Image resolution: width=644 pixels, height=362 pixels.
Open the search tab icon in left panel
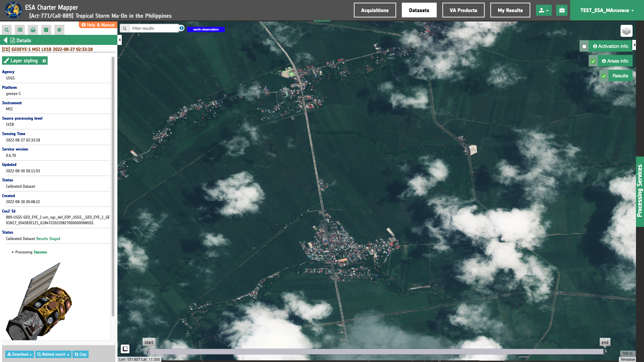[x=6, y=30]
